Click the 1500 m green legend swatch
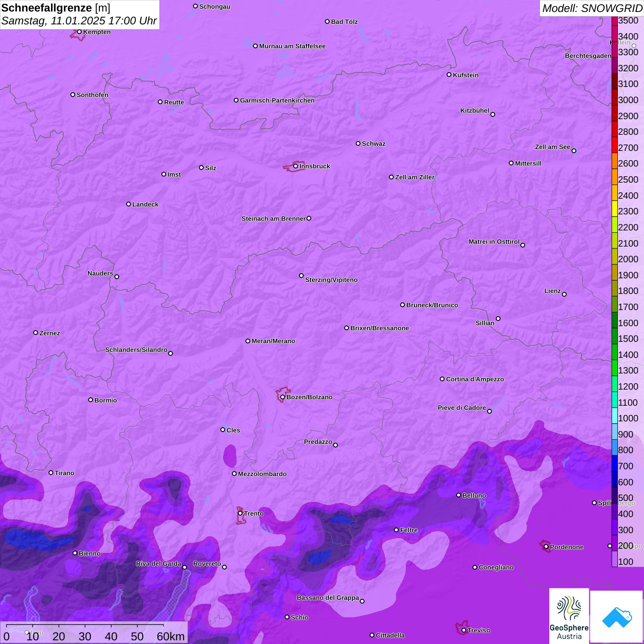 [615, 336]
